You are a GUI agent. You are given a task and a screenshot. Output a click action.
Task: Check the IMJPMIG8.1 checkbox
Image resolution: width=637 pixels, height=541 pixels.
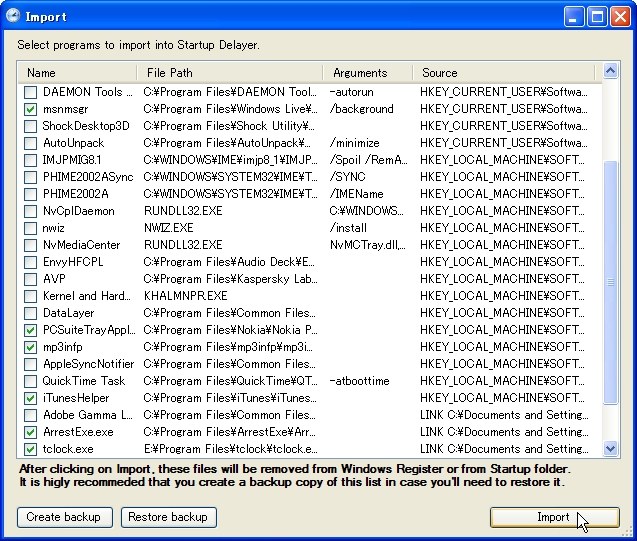pyautogui.click(x=30, y=160)
